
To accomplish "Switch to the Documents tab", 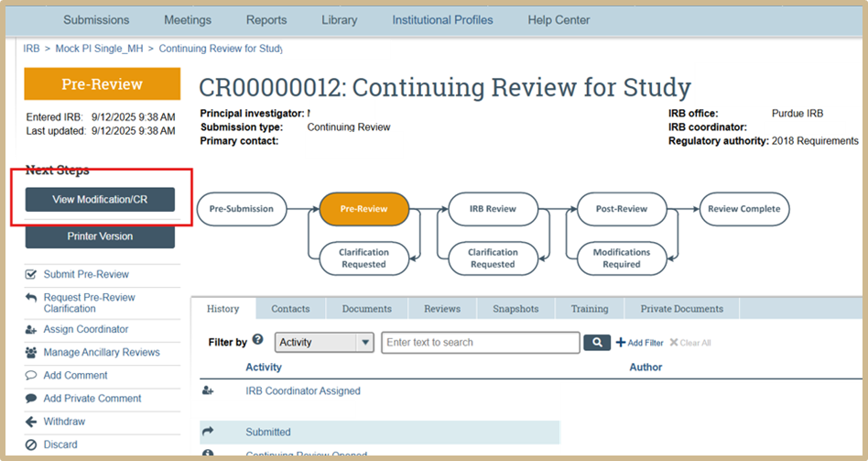I will tap(366, 309).
